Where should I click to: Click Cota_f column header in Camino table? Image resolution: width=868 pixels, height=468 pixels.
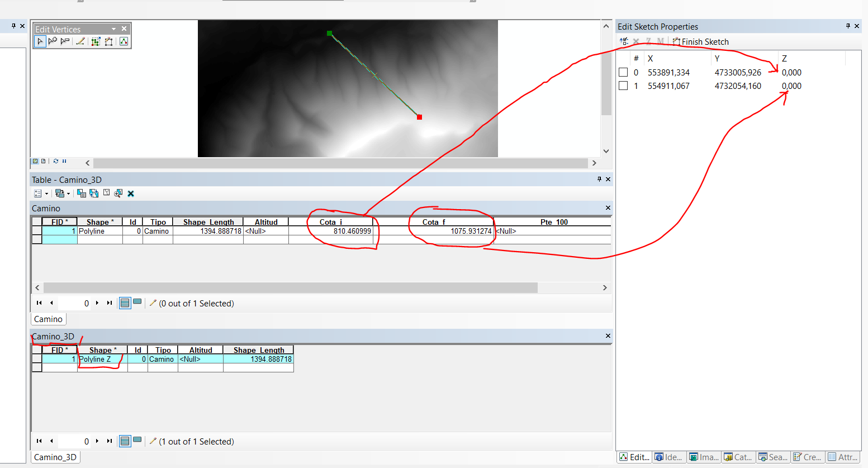(434, 222)
